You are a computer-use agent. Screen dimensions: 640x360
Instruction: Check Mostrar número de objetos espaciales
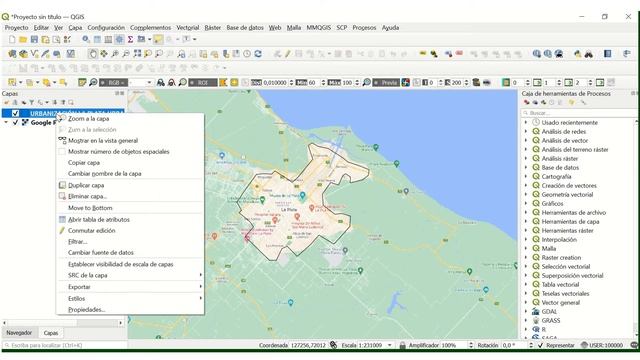[x=62, y=151]
